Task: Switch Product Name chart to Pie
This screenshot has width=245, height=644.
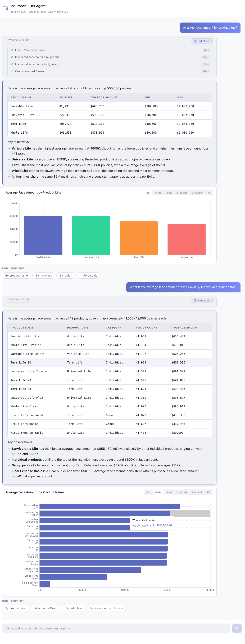Action: 208,493
